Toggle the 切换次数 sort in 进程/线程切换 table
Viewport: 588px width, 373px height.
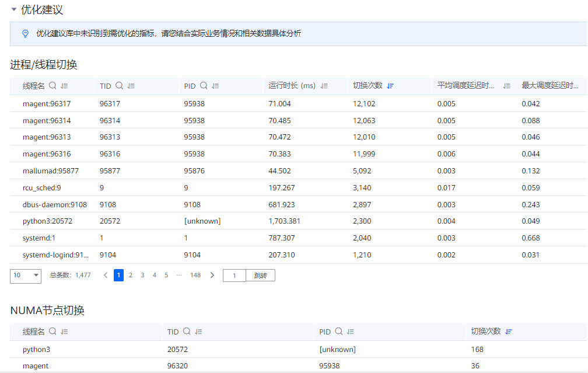390,86
